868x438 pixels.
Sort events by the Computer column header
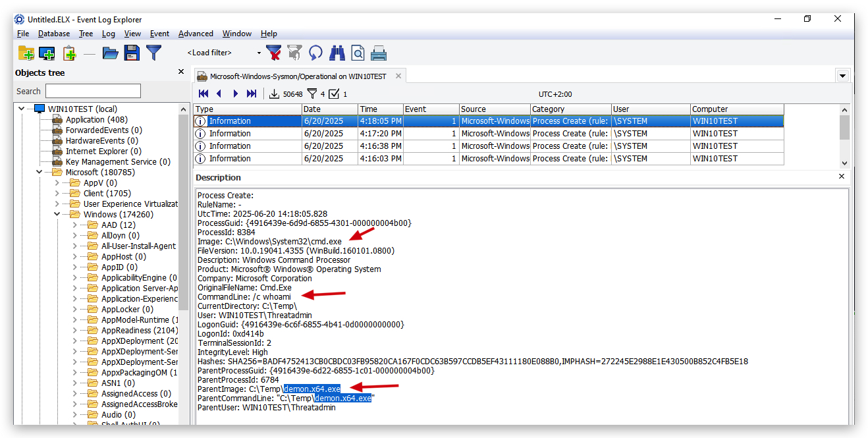(737, 109)
